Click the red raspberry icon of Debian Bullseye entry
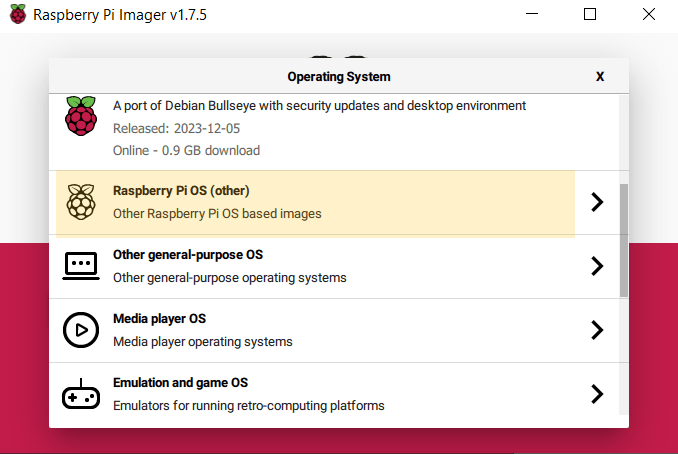Viewport: 678px width, 454px height. point(80,115)
